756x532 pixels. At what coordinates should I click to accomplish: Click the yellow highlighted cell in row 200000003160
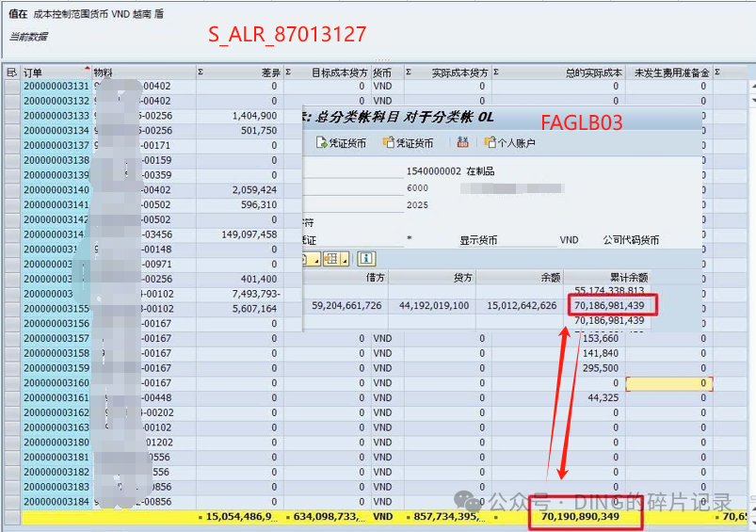(669, 383)
